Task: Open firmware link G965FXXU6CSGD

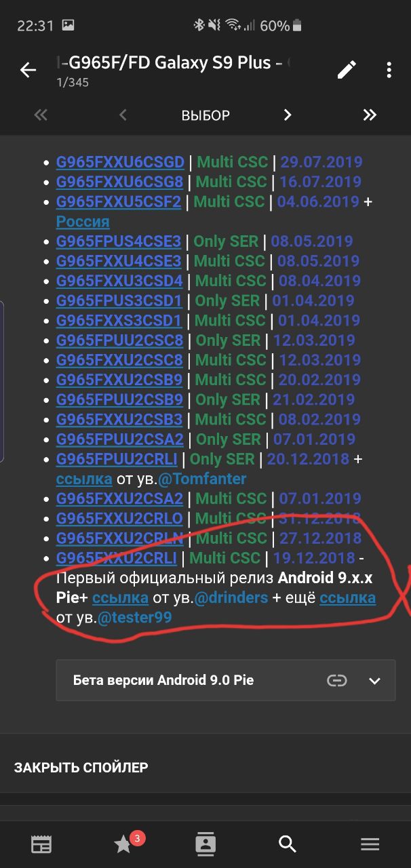Action: click(x=120, y=162)
